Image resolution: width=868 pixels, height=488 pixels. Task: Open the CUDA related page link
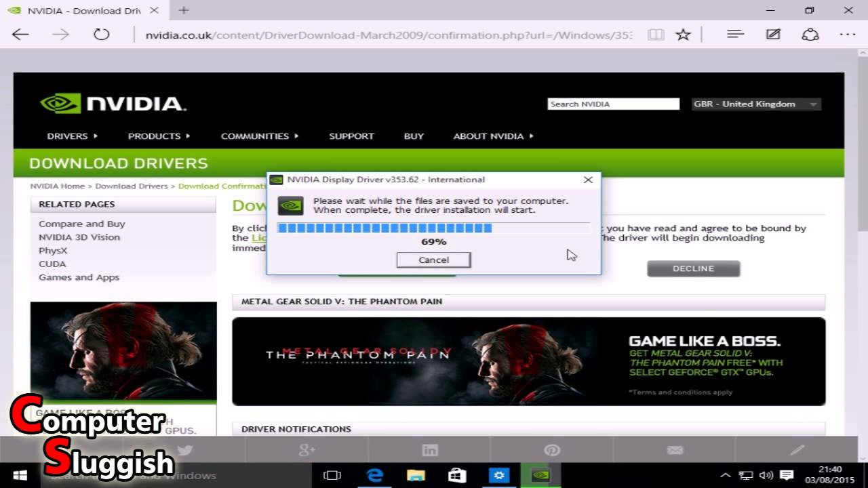[x=52, y=264]
